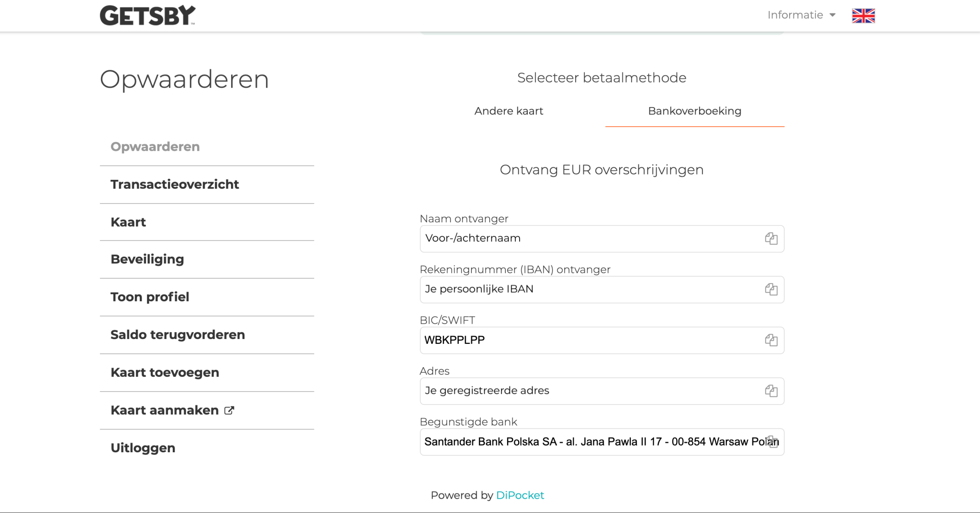
Task: Go to Transactieoverzicht
Action: coord(175,185)
